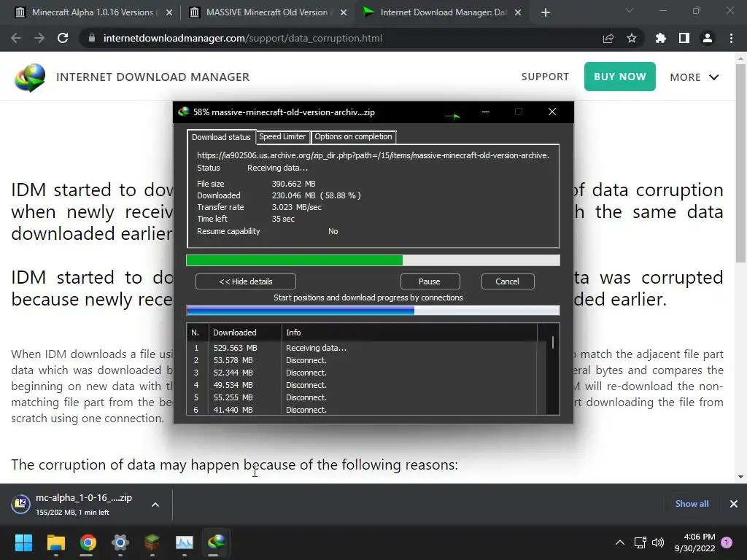Image resolution: width=747 pixels, height=560 pixels.
Task: Open the Windows Start menu
Action: pyautogui.click(x=23, y=542)
